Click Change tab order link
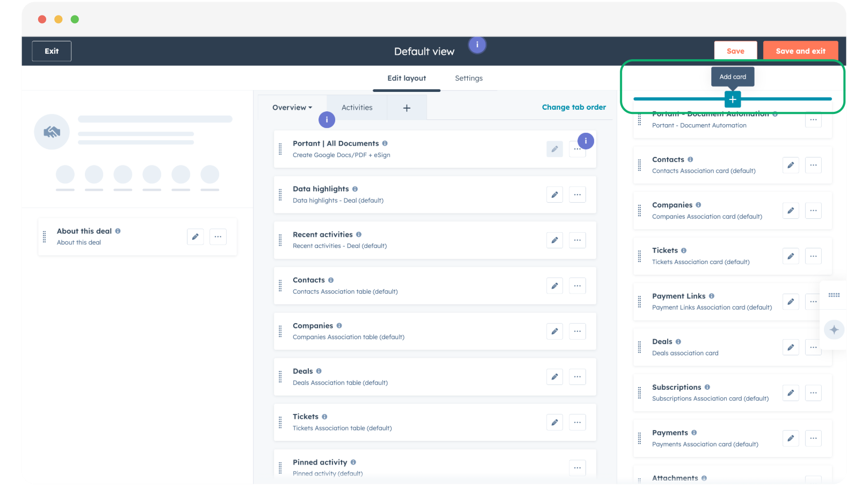This screenshot has height=486, width=868. [x=574, y=108]
